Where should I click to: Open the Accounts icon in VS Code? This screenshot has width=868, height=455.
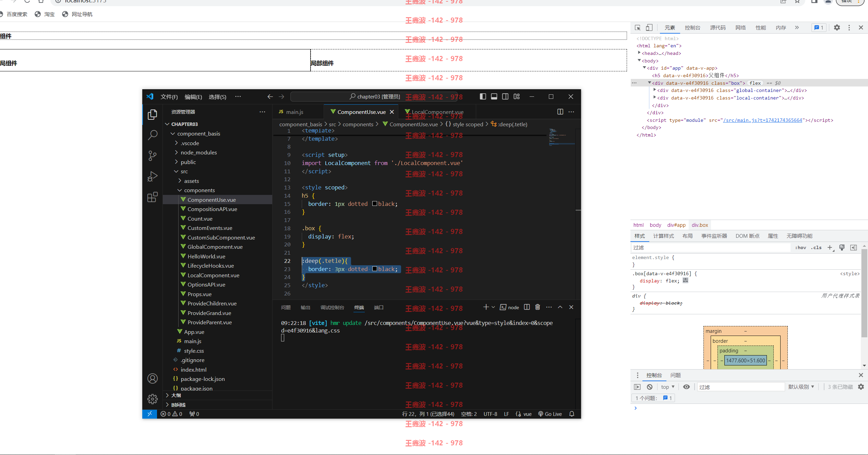[x=152, y=378]
